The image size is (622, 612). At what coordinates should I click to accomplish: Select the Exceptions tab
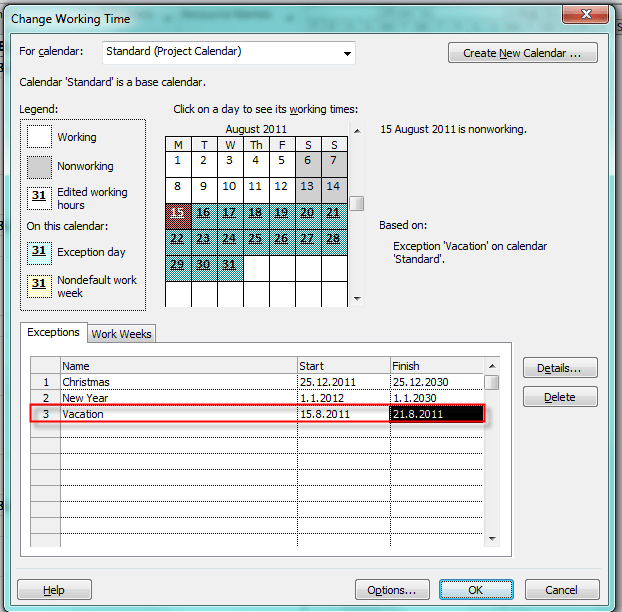pyautogui.click(x=53, y=332)
